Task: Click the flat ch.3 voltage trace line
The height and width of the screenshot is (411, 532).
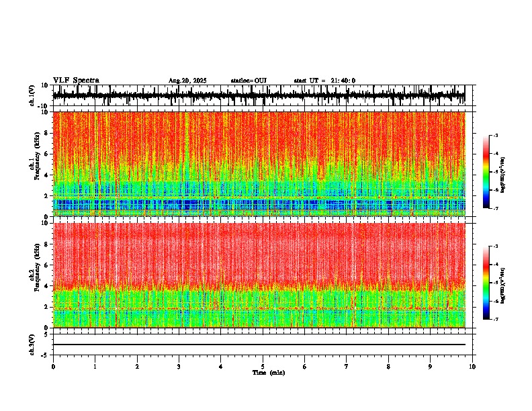Action: pyautogui.click(x=259, y=345)
